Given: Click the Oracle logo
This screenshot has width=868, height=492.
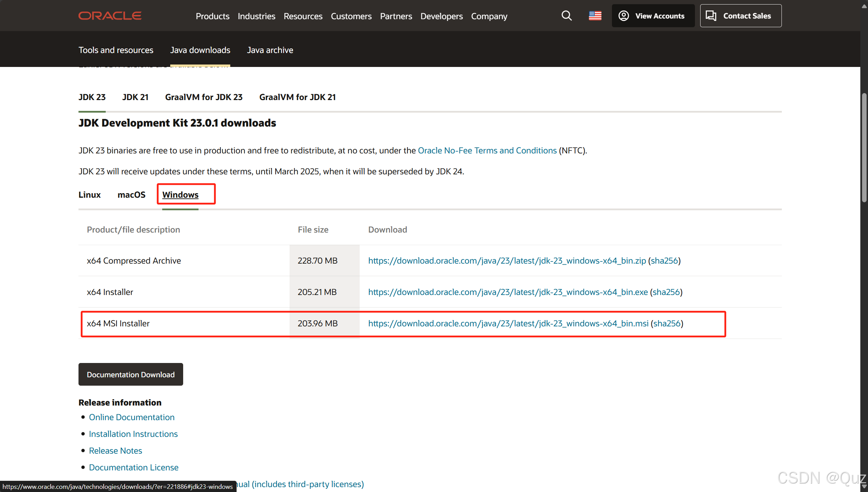Looking at the screenshot, I should (x=110, y=16).
